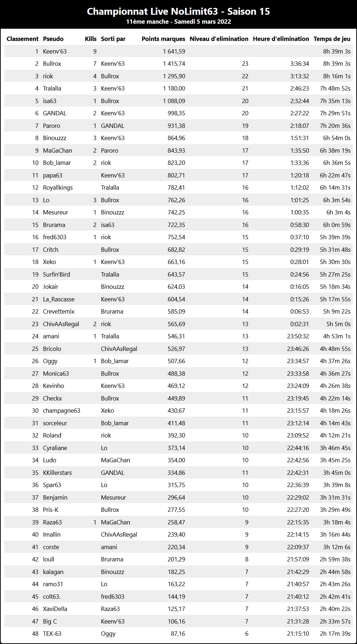Click the 11ème manche date subtitle

tap(178, 22)
